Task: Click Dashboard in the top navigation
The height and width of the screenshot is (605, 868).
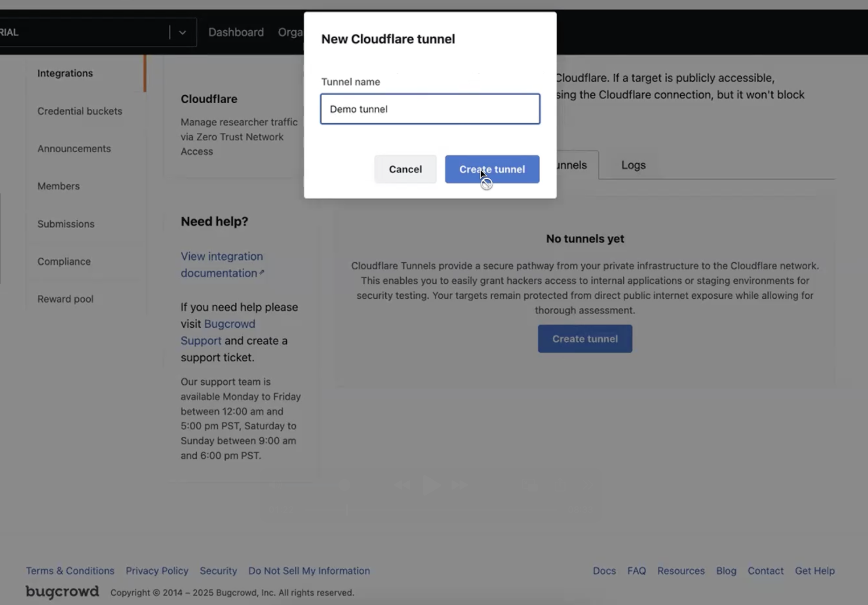Action: tap(236, 32)
